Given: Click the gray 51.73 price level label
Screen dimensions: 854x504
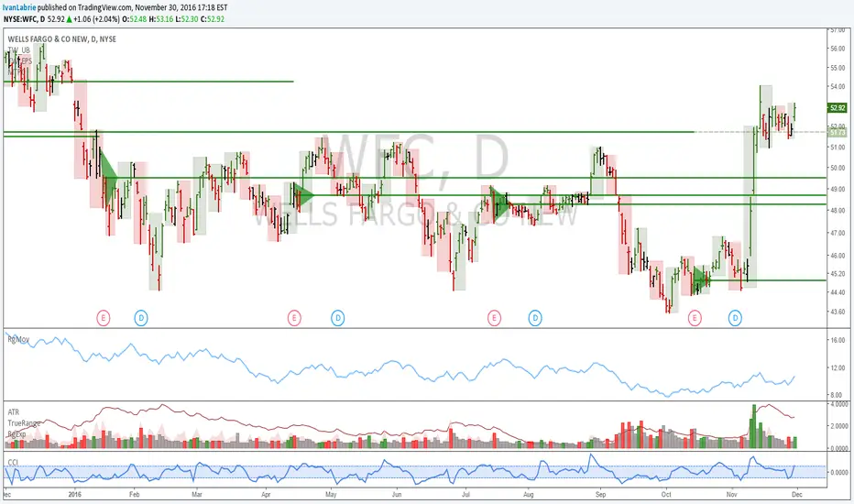Looking at the screenshot, I should pyautogui.click(x=838, y=132).
